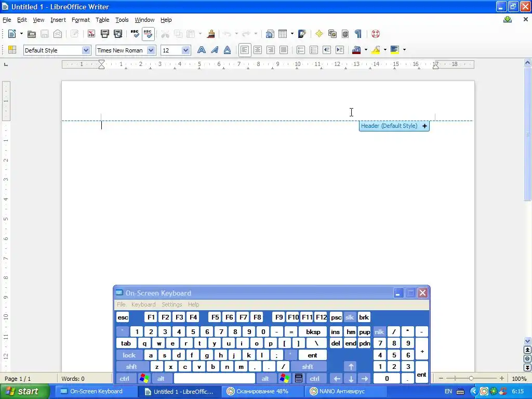Click the Document as E-mail icon
The height and width of the screenshot is (399, 532).
[58, 34]
